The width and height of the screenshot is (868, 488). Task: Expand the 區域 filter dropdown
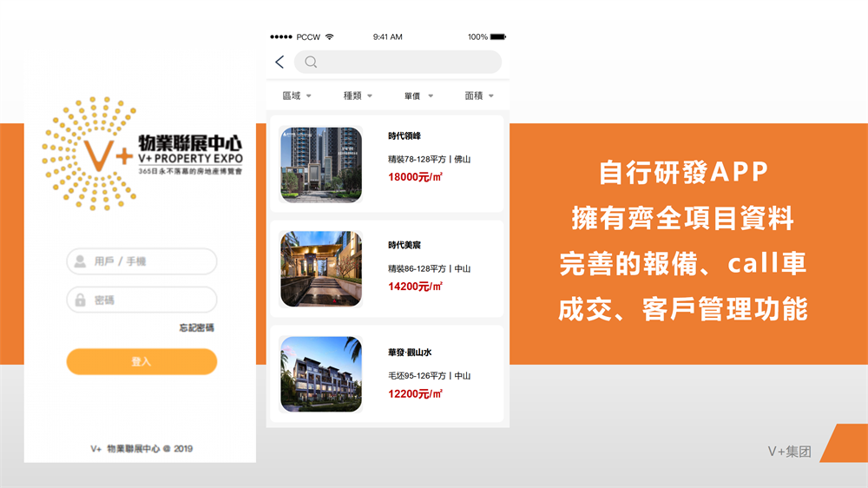coord(297,96)
